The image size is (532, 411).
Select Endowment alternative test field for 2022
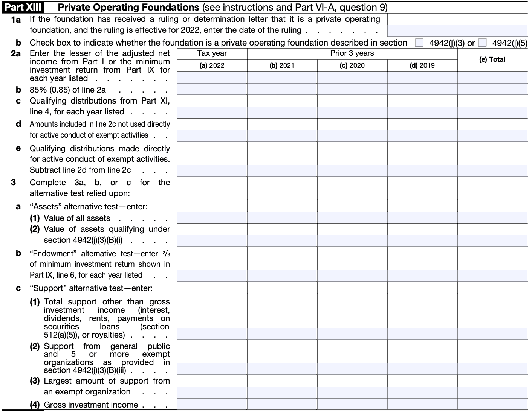(x=212, y=275)
